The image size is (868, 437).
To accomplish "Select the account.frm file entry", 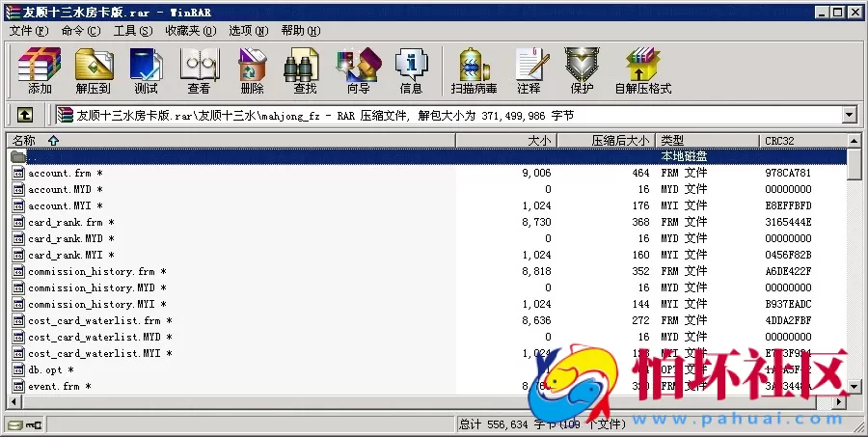I will click(x=60, y=174).
